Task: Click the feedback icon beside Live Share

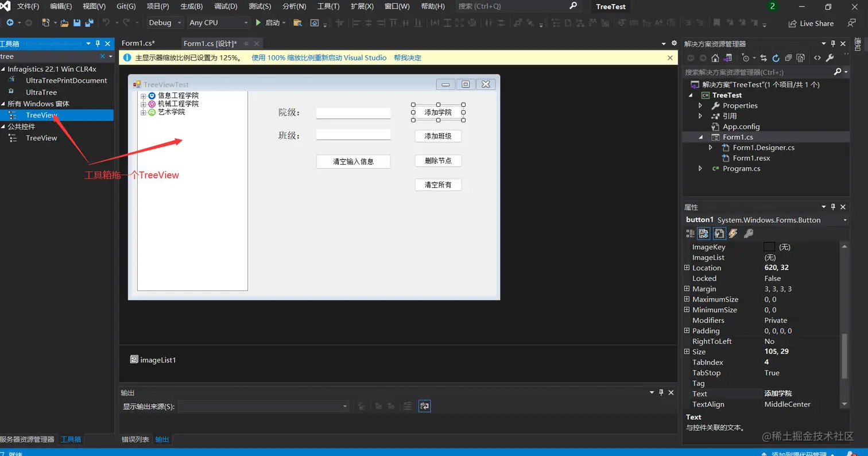Action: pos(852,23)
